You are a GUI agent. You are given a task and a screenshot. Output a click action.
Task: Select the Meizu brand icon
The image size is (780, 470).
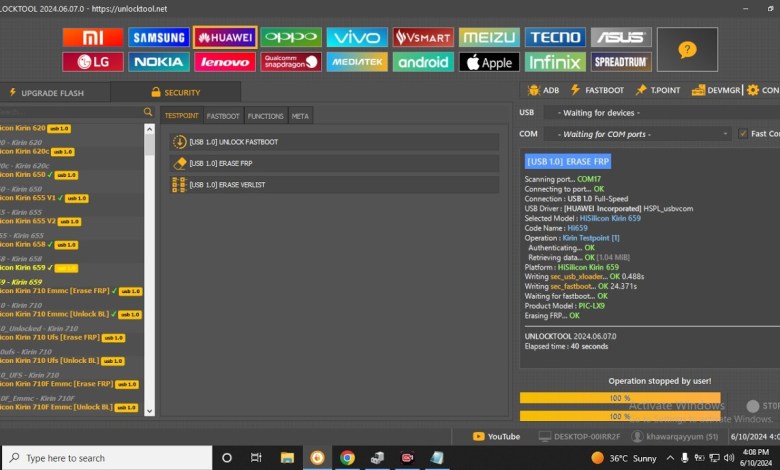489,37
